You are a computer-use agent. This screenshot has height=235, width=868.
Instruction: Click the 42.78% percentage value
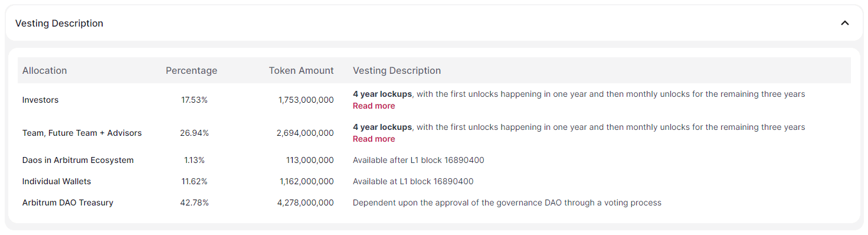coord(194,203)
